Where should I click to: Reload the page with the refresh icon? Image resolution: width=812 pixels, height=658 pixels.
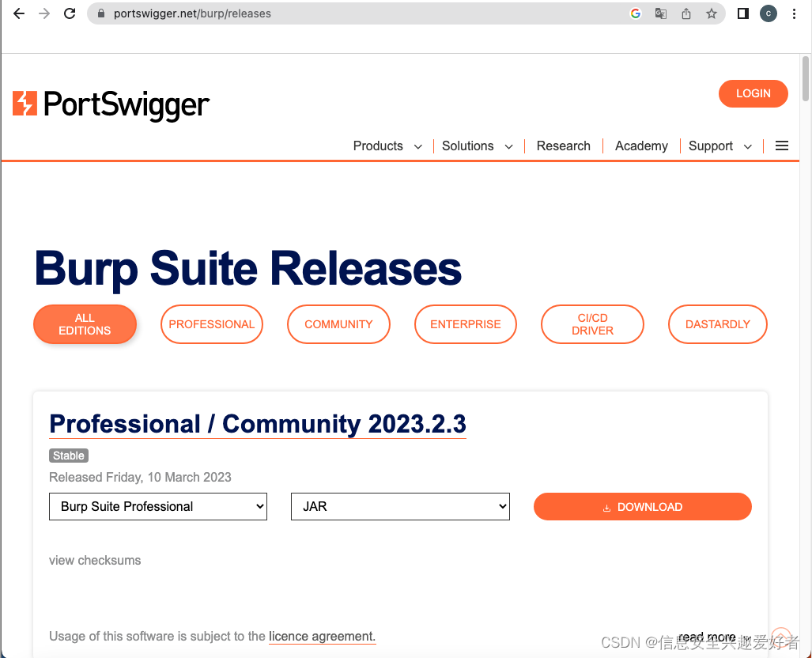[70, 13]
